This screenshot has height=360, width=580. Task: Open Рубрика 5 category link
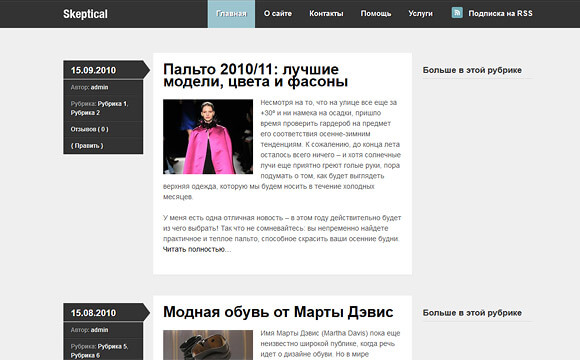(113, 346)
